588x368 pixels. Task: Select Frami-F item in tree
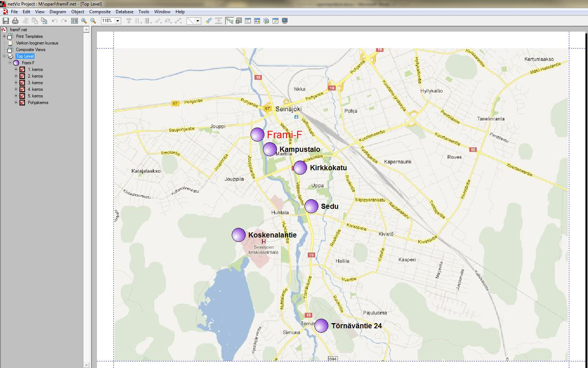[x=28, y=63]
